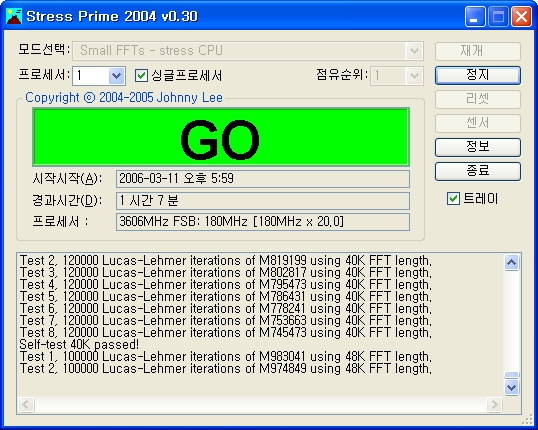Click the Copyright 2004-2005 Johnny Lee text
The width and height of the screenshot is (538, 430).
(124, 98)
